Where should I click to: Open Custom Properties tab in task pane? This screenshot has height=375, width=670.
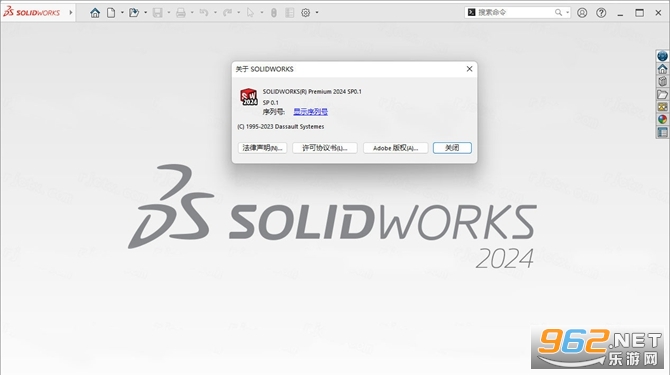pyautogui.click(x=662, y=132)
